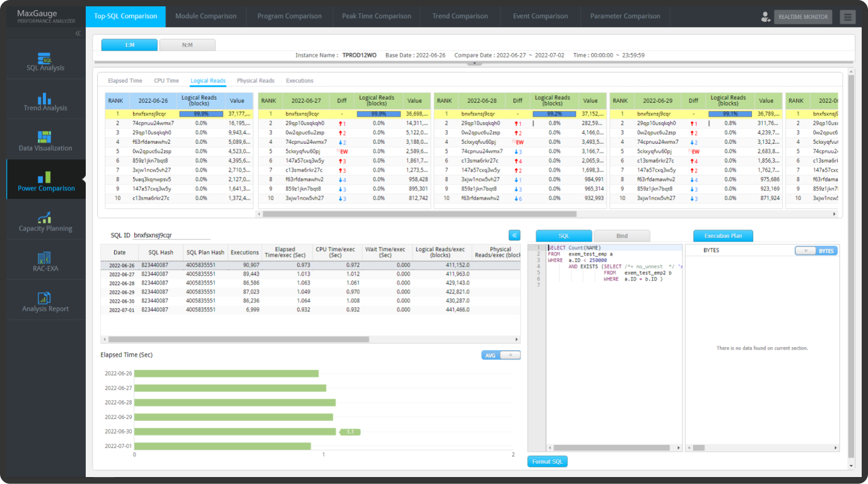The image size is (868, 484).
Task: Click the REALTIME MONITOR button
Action: 803,17
